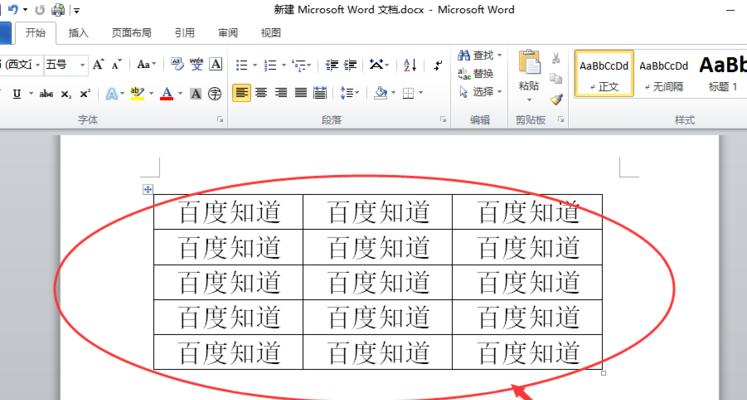Apply Text Effects glowing A icon
This screenshot has height=400, width=747.
point(111,94)
